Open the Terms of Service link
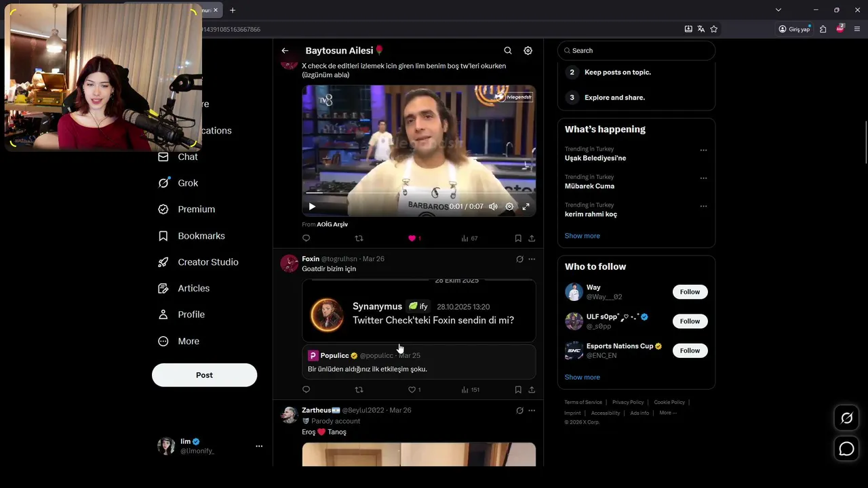The image size is (868, 488). tap(583, 403)
